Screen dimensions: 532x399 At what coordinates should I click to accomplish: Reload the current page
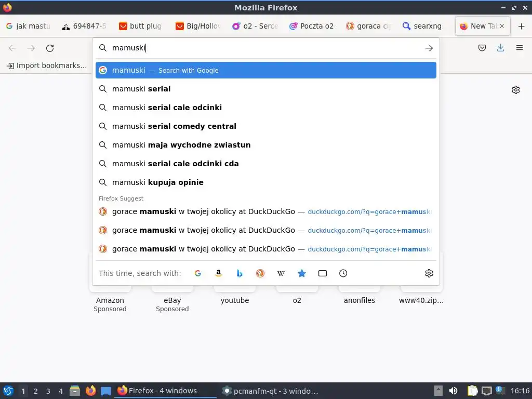click(x=50, y=48)
